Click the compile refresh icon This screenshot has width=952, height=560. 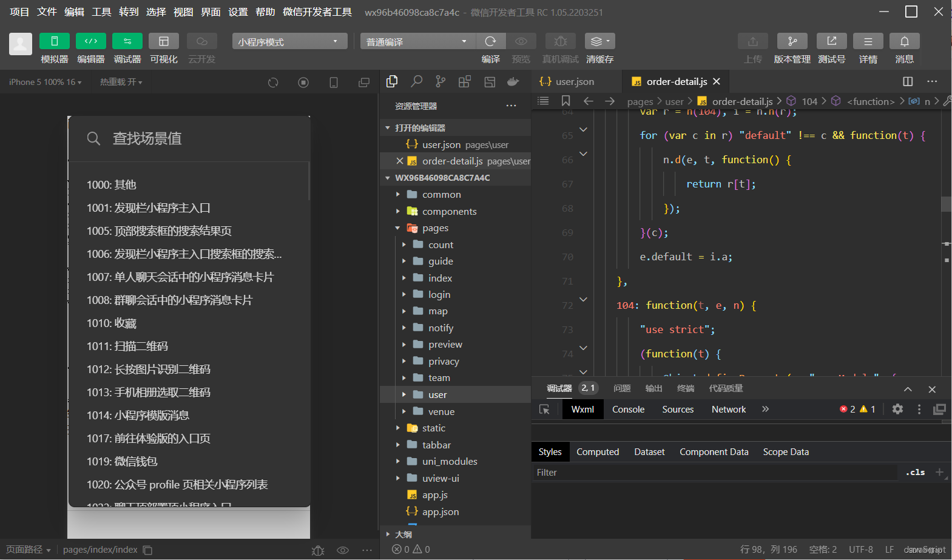[490, 41]
